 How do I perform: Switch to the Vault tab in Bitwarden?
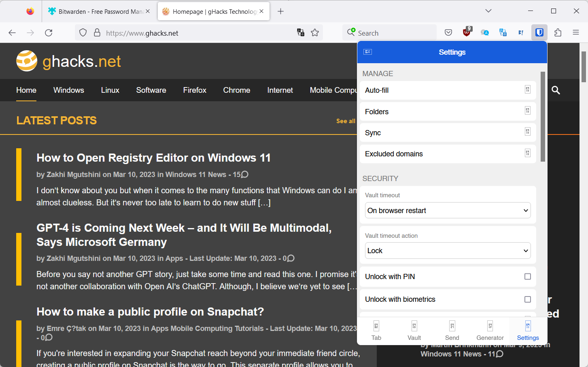tap(414, 331)
